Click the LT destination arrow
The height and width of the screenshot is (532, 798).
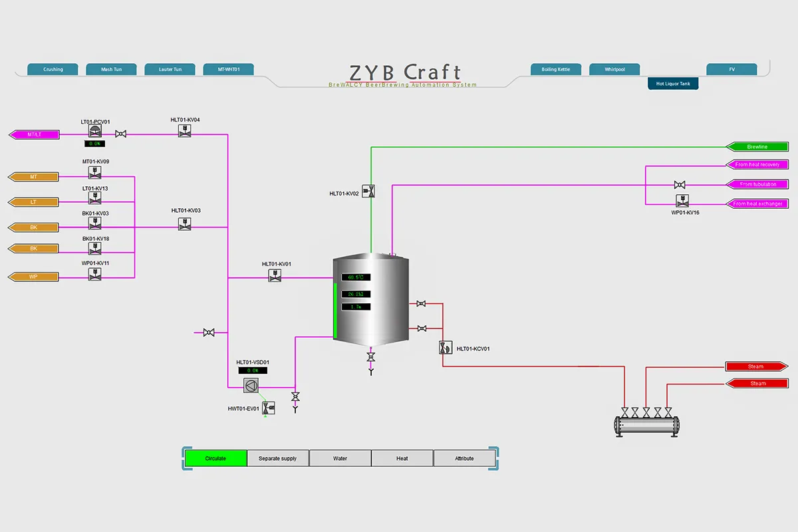click(34, 201)
